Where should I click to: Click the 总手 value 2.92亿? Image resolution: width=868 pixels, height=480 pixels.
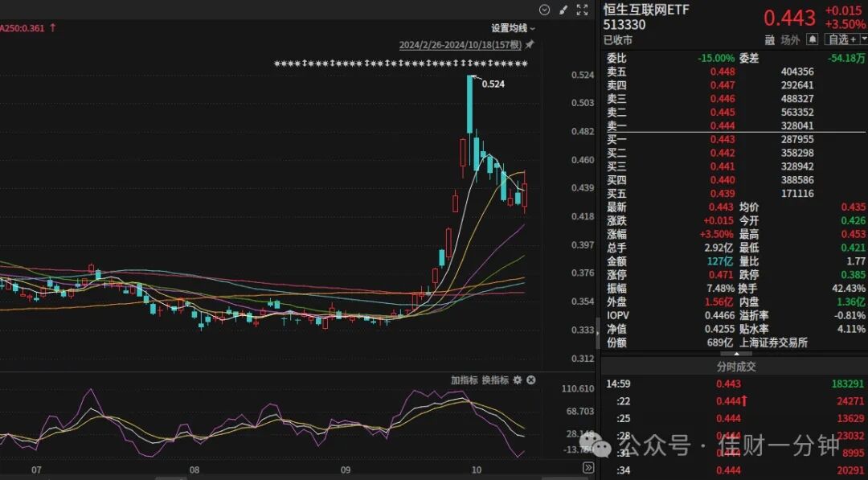click(x=719, y=248)
